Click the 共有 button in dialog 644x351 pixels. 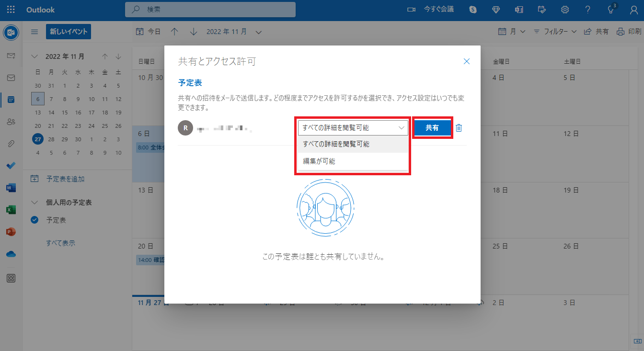click(432, 128)
